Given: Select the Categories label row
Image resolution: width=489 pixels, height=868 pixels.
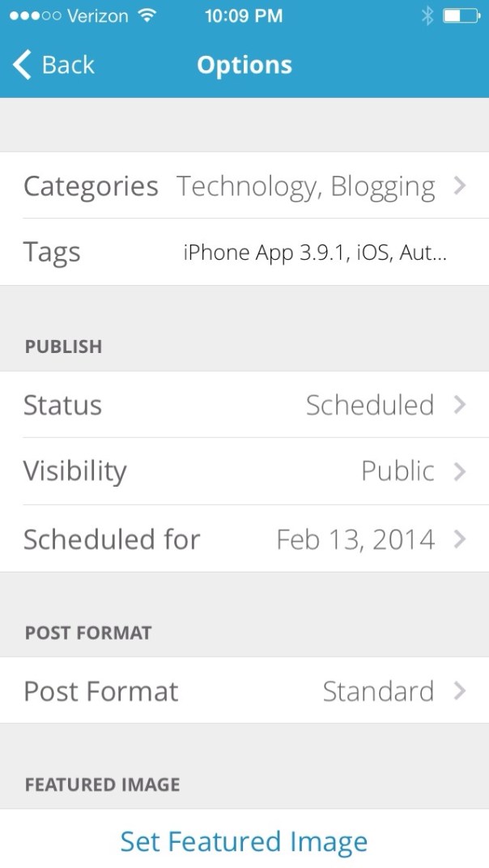Looking at the screenshot, I should pos(91,186).
